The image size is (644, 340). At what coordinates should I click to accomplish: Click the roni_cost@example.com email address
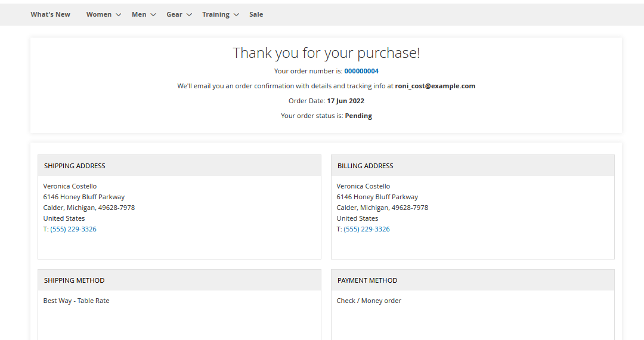[x=435, y=86]
